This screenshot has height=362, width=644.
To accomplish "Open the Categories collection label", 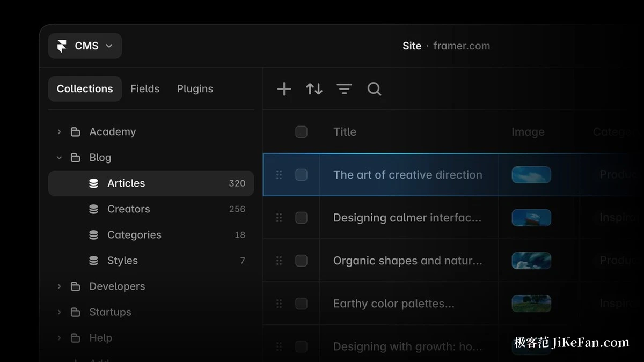I will click(134, 235).
